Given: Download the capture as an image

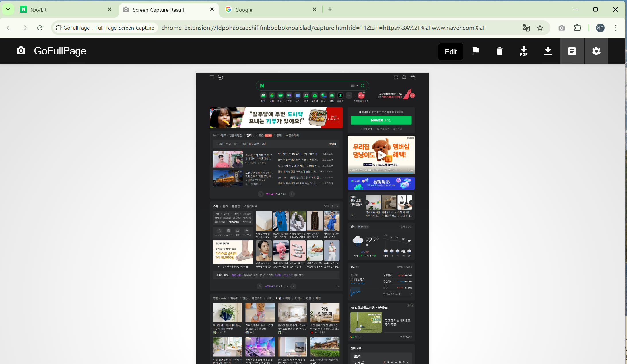Looking at the screenshot, I should [548, 51].
